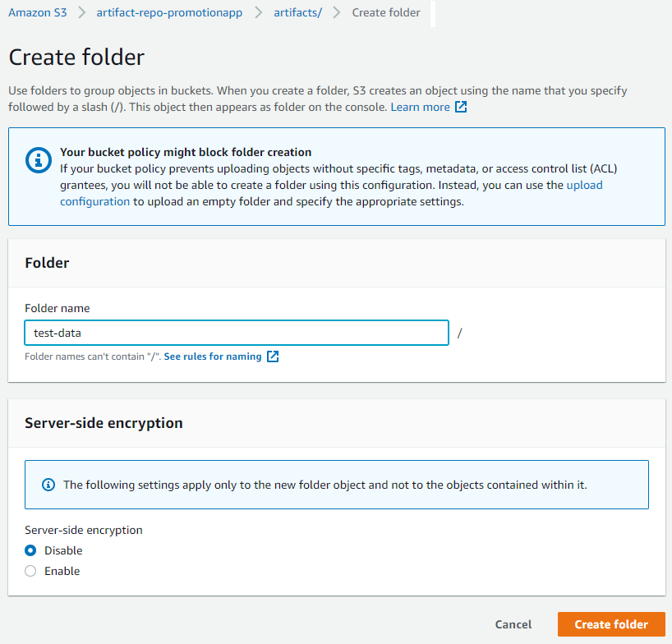This screenshot has width=672, height=644.
Task: Click 'Your bucket policy might block folder creation' heading
Action: [186, 152]
